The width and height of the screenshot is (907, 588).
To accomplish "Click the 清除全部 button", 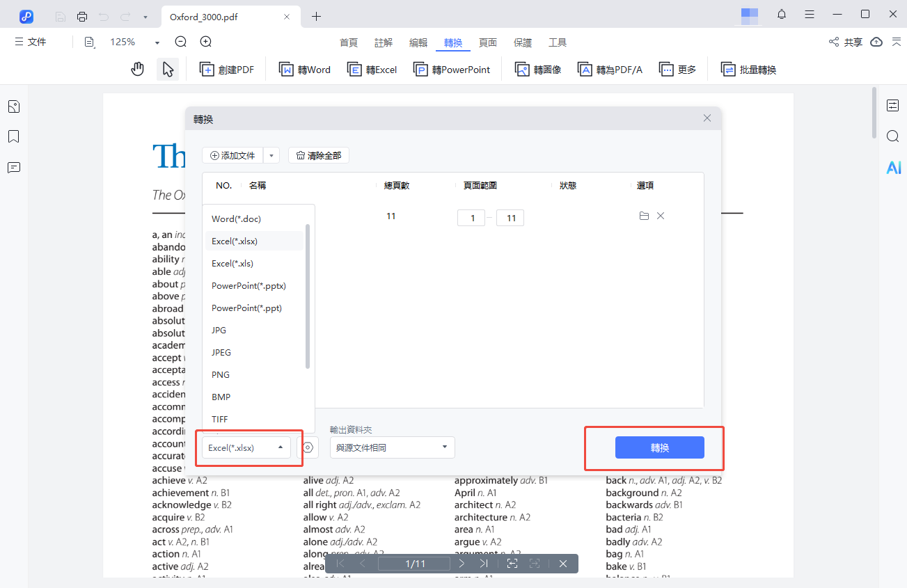I will tap(319, 155).
